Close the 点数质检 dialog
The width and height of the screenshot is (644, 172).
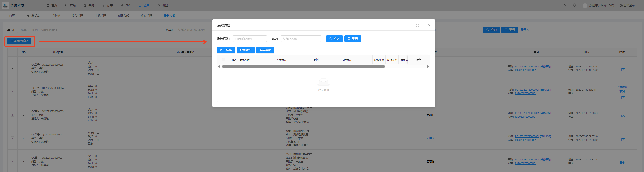tap(429, 25)
